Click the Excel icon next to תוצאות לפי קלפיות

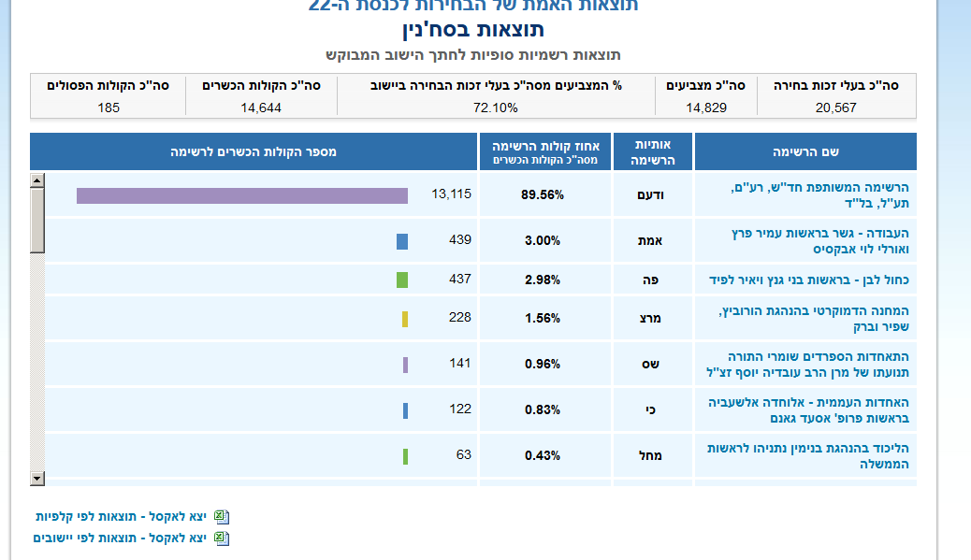(x=222, y=517)
